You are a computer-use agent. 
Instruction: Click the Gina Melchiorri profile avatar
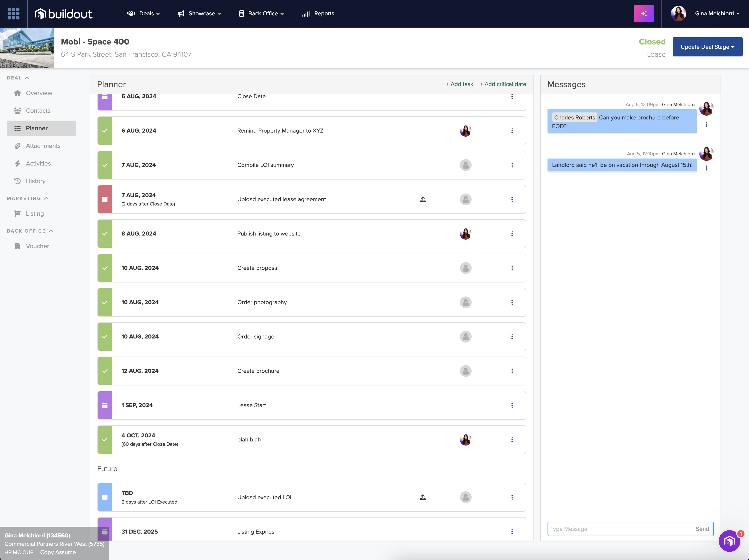point(678,14)
